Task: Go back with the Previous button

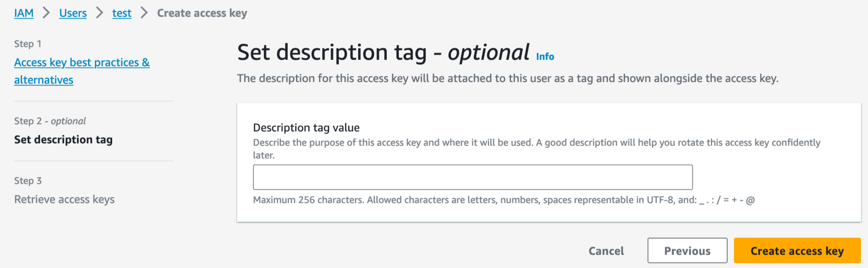Action: click(x=687, y=251)
